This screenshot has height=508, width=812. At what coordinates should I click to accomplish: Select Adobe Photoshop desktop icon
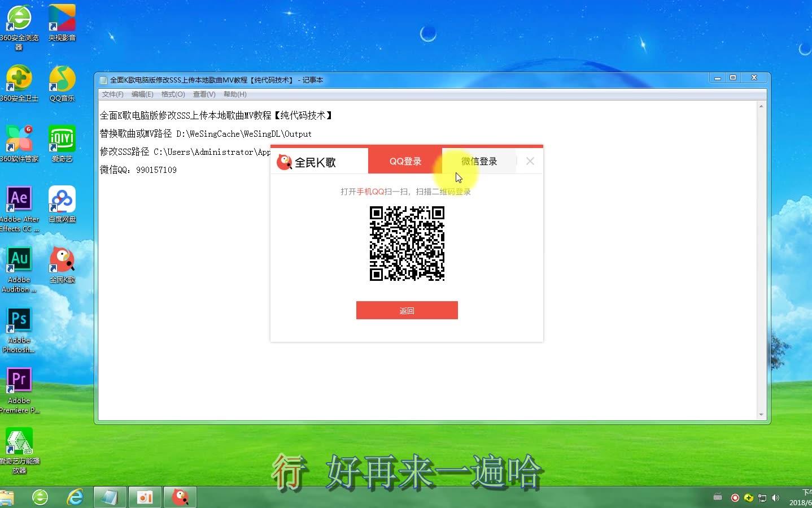point(19,330)
